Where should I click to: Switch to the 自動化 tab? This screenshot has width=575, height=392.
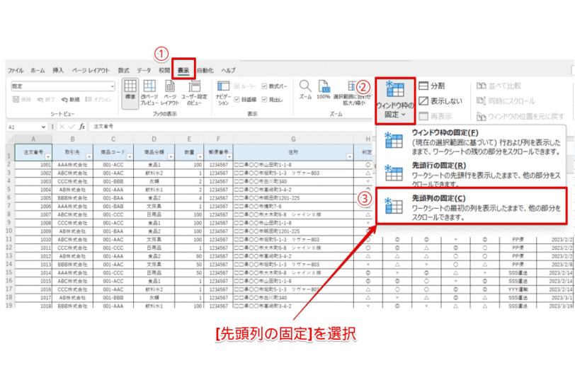tap(205, 70)
